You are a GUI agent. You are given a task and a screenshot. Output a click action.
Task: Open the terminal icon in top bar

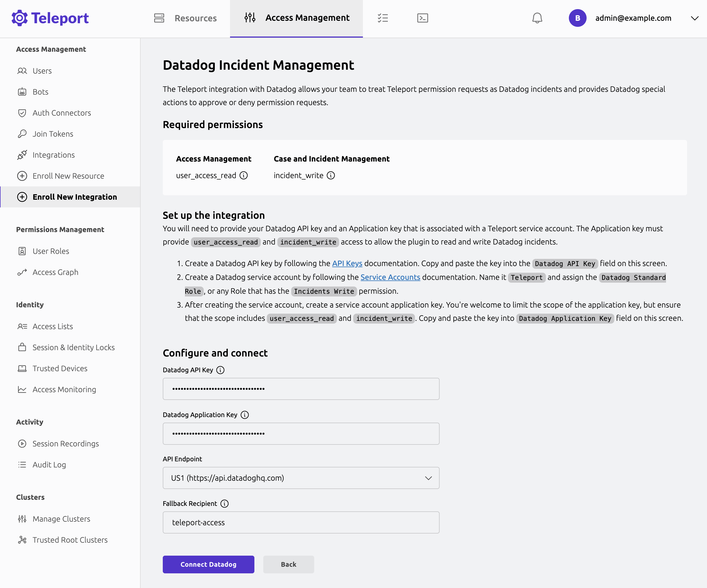[x=423, y=18]
